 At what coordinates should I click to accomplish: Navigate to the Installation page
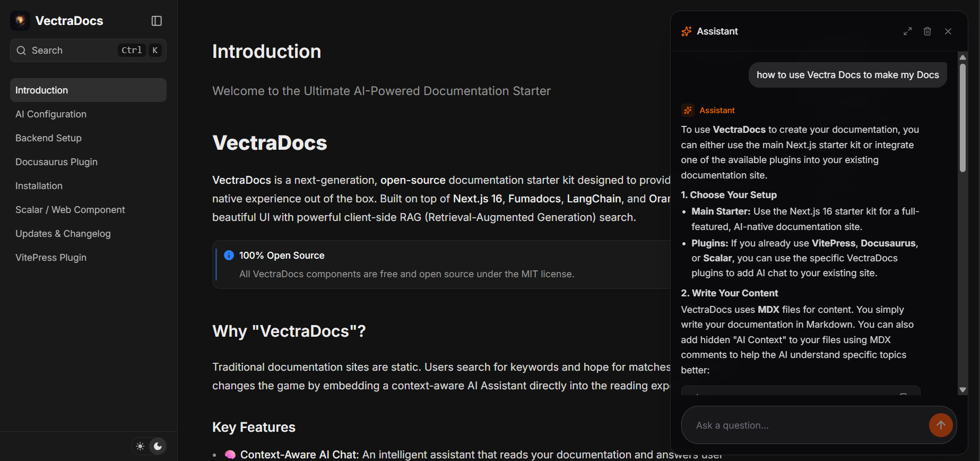tap(88, 186)
